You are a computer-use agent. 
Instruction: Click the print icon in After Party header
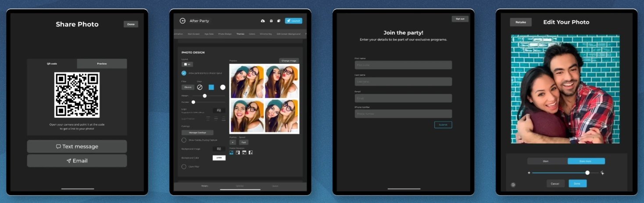click(271, 21)
